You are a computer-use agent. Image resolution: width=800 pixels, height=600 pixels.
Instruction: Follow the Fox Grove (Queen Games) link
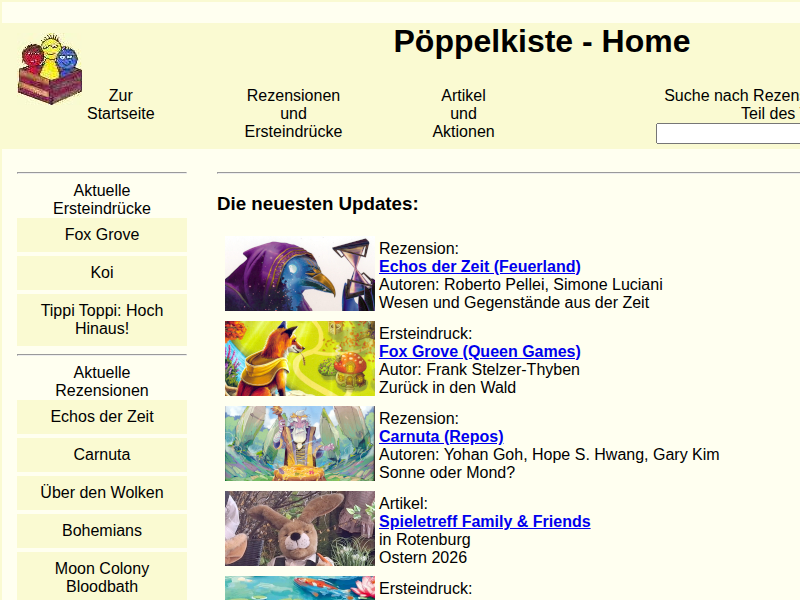click(480, 351)
